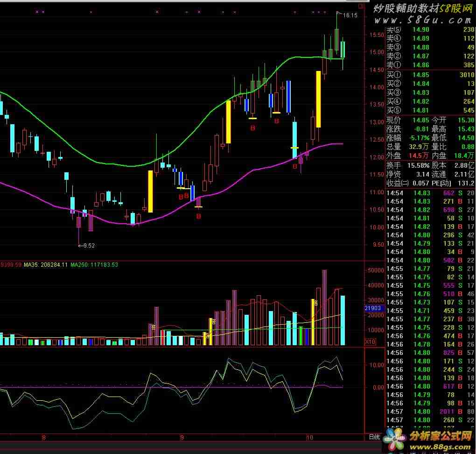Click the 净资 value 3.14
Screen dimensions: 476x454
423,174
